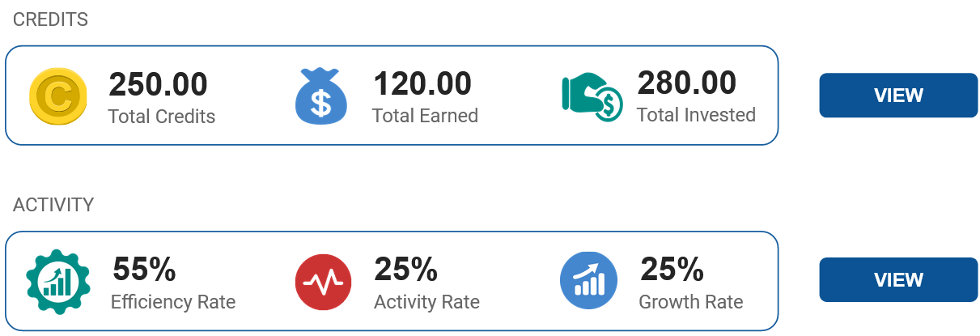This screenshot has height=336, width=980.
Task: Click the 25% value above Activity Rate
Action: (406, 269)
